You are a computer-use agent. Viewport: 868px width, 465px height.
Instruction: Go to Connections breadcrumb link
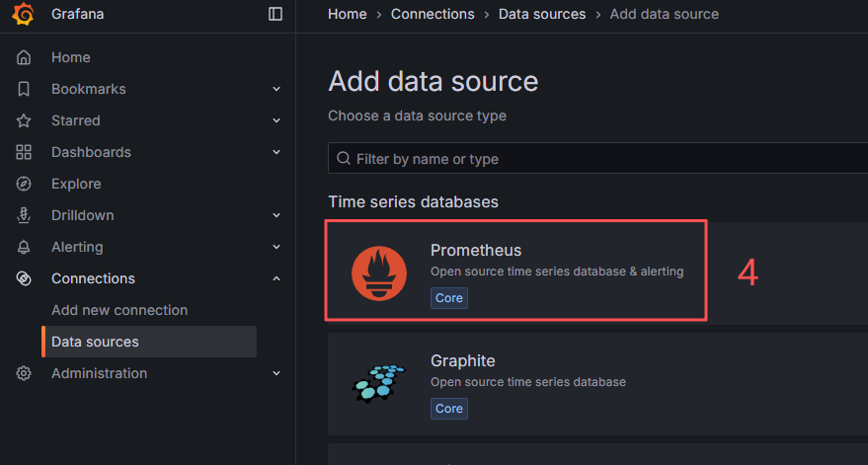pyautogui.click(x=433, y=14)
